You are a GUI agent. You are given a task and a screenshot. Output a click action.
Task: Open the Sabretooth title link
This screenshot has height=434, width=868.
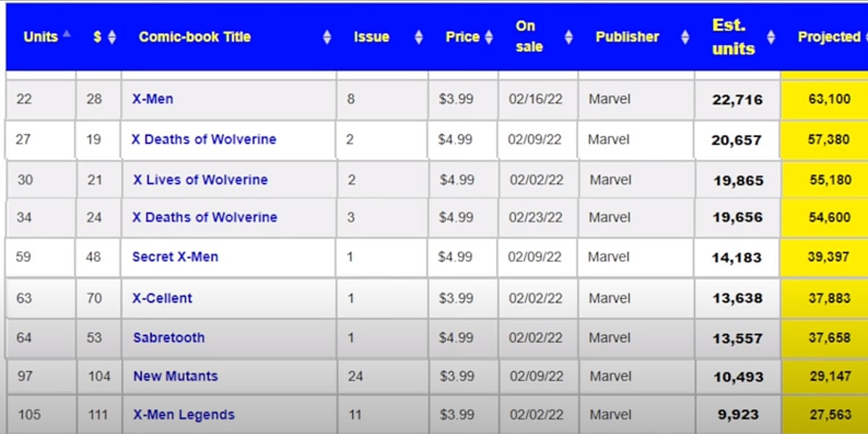(x=168, y=338)
